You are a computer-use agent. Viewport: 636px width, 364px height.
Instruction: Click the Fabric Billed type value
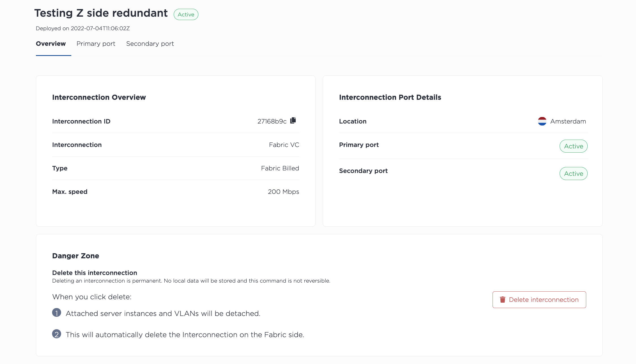point(280,168)
